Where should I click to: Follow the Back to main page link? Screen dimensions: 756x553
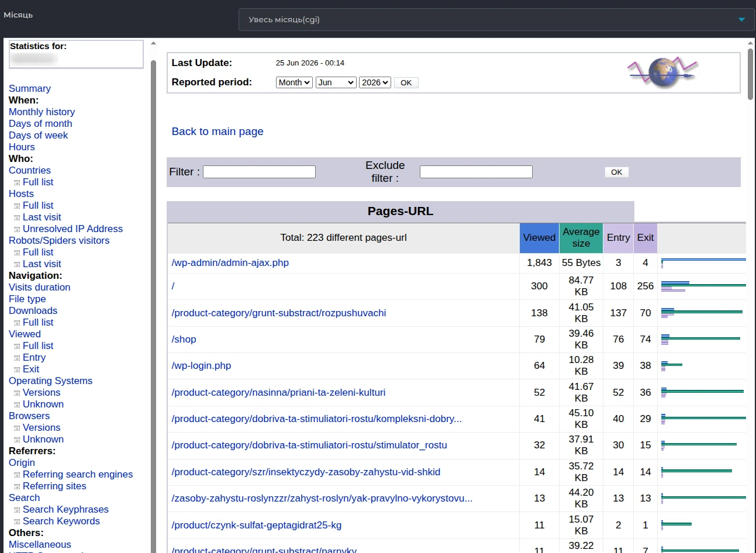pyautogui.click(x=218, y=132)
